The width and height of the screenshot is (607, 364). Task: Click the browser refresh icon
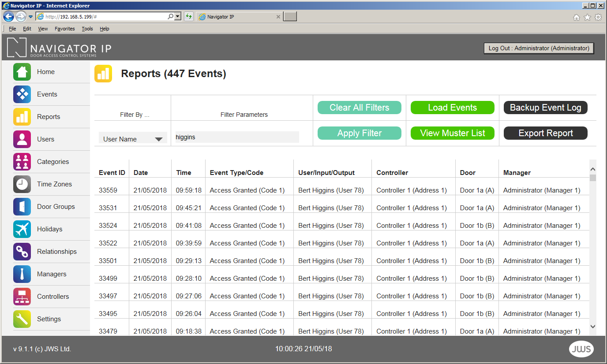[x=189, y=17]
